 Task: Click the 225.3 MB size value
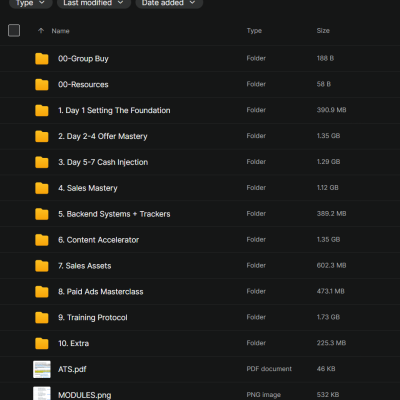tap(331, 343)
